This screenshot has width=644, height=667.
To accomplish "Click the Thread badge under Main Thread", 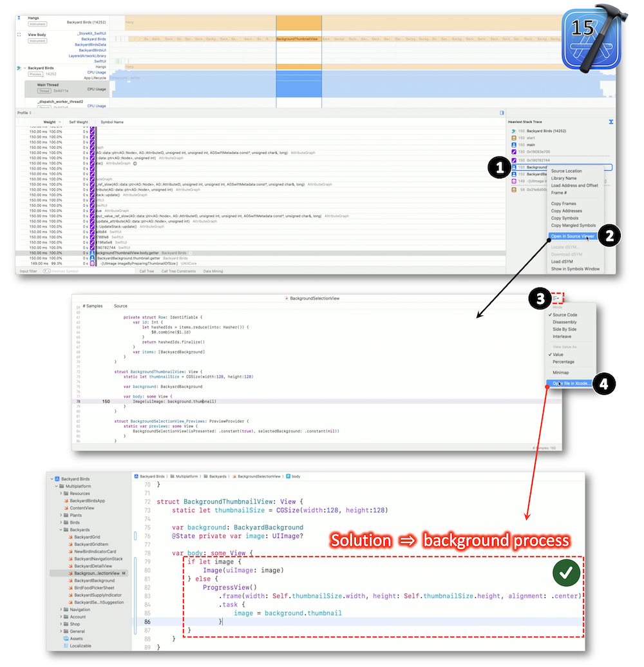I will point(44,91).
